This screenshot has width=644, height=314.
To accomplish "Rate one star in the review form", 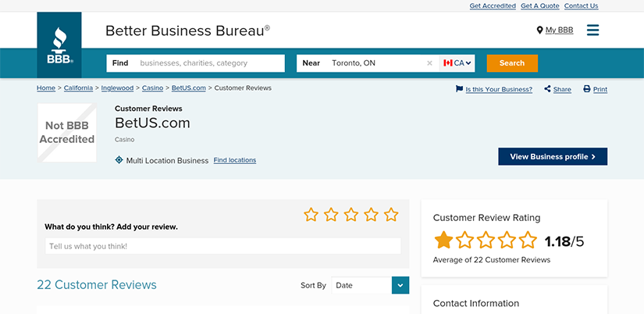I will click(311, 215).
